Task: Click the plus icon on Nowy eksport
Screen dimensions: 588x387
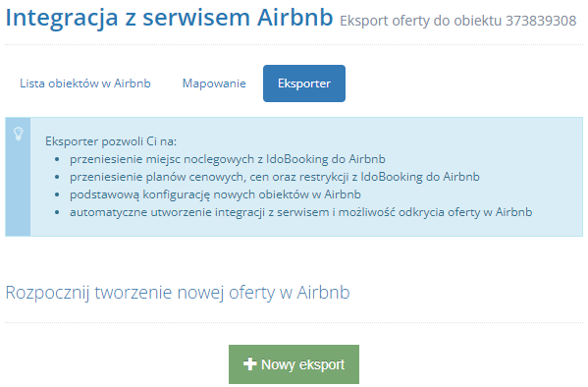Action: pos(249,363)
